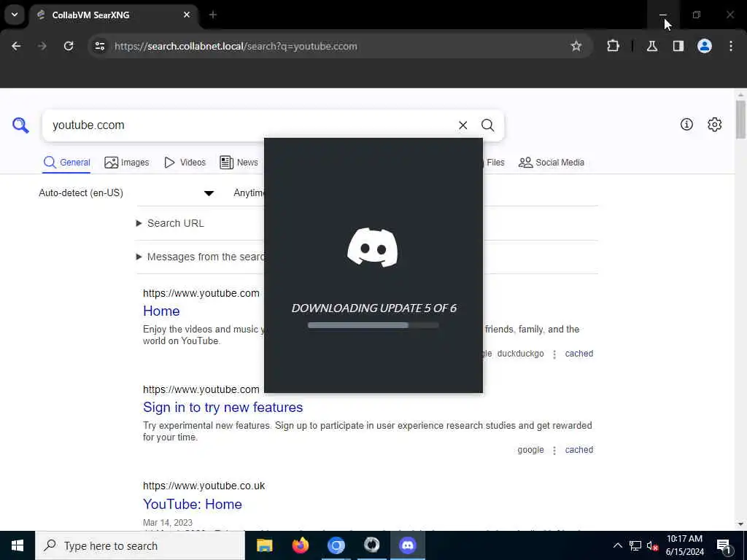The height and width of the screenshot is (560, 747).
Task: Close the CollabVM SearXNG tab
Action: pyautogui.click(x=187, y=15)
